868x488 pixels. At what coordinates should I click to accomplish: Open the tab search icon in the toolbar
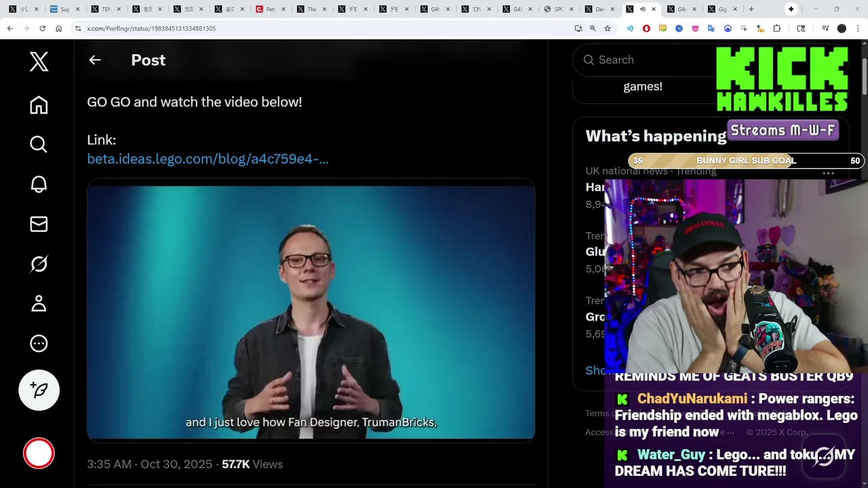[801, 28]
